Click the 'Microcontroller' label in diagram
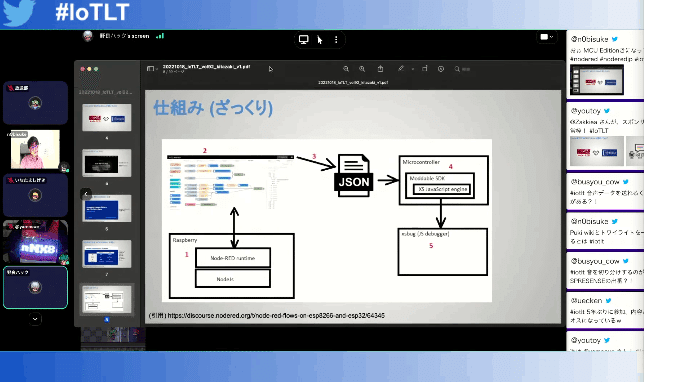This screenshot has width=686, height=382. pos(421,162)
